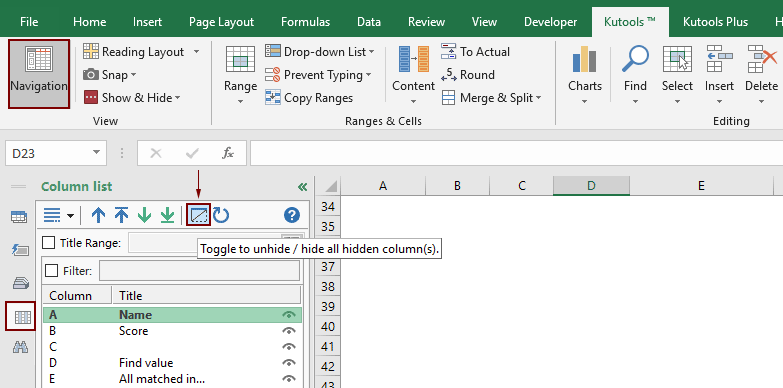Click the refresh column list icon

pos(221,215)
